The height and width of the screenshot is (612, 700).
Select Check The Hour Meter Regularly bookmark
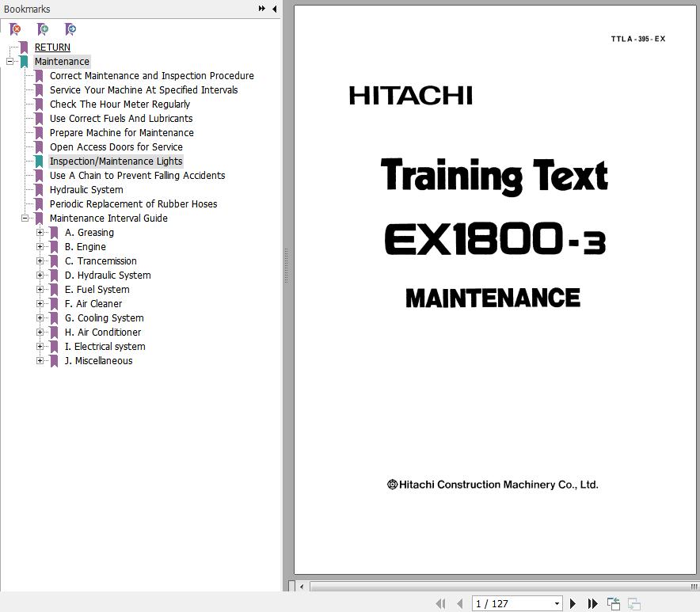pyautogui.click(x=120, y=105)
